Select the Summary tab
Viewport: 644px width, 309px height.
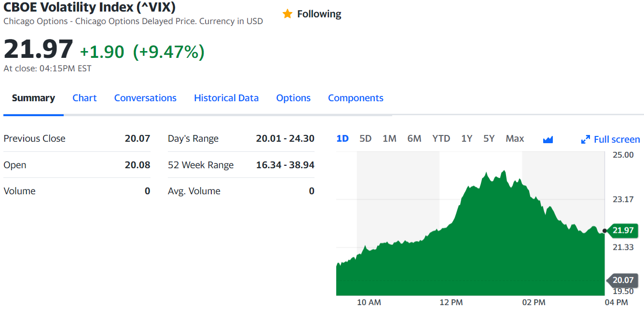(x=33, y=98)
